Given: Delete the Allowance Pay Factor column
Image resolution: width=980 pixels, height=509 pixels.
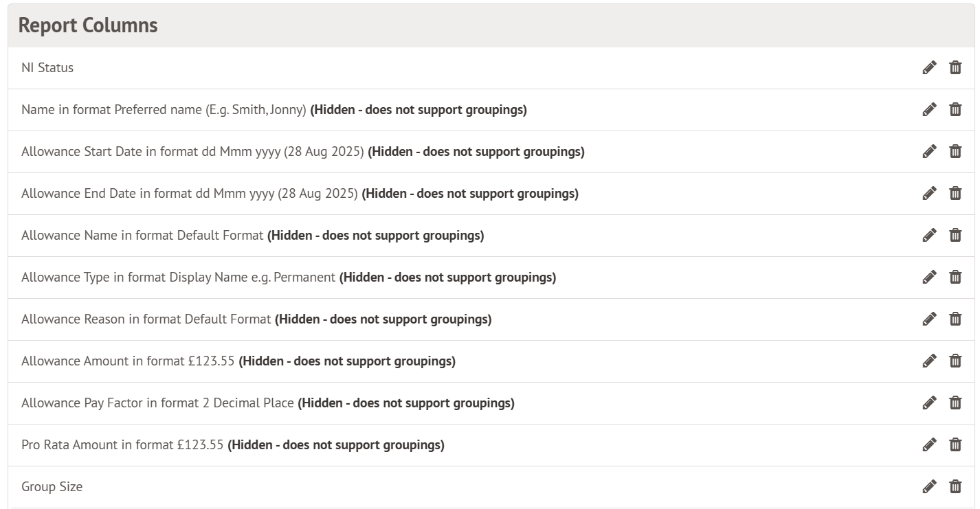Looking at the screenshot, I should [955, 403].
